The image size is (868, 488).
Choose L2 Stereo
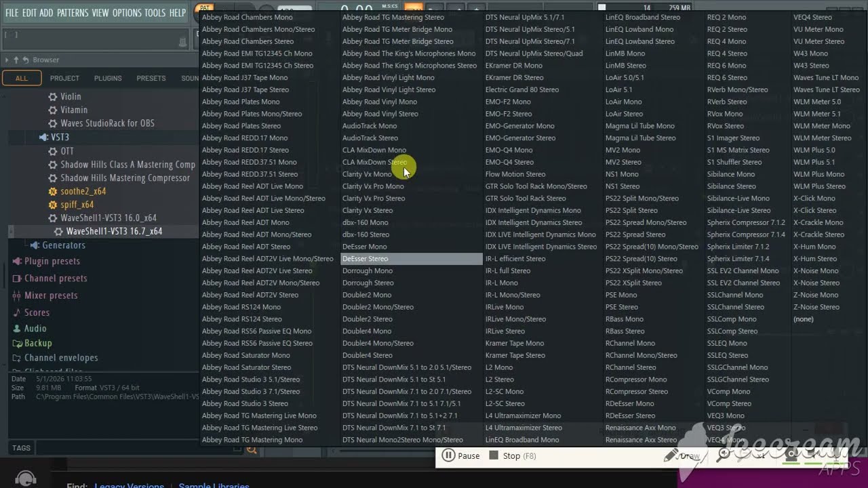pos(500,380)
